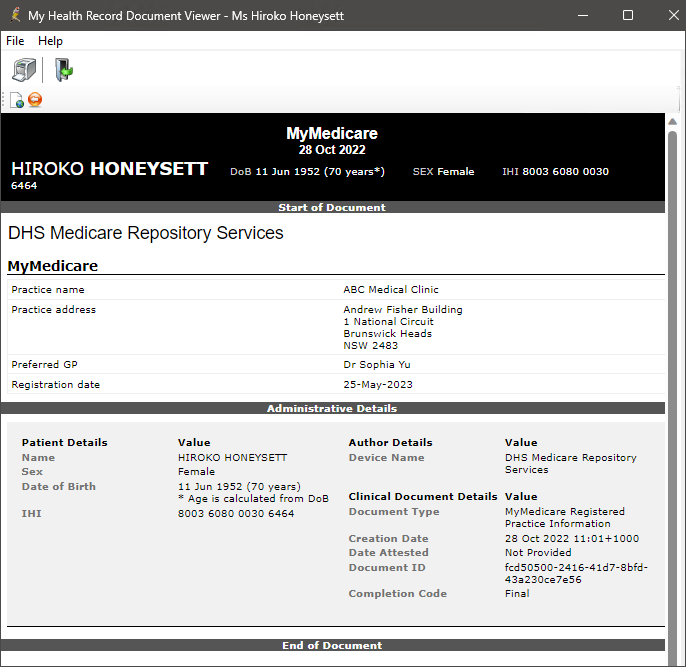Click the Sex value Female in Patient Details

tap(196, 471)
